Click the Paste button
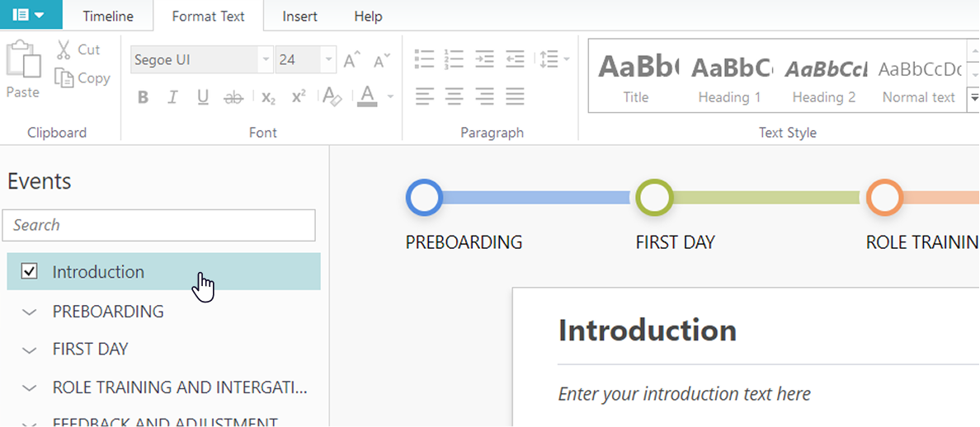This screenshot has height=427, width=980. pos(23,70)
